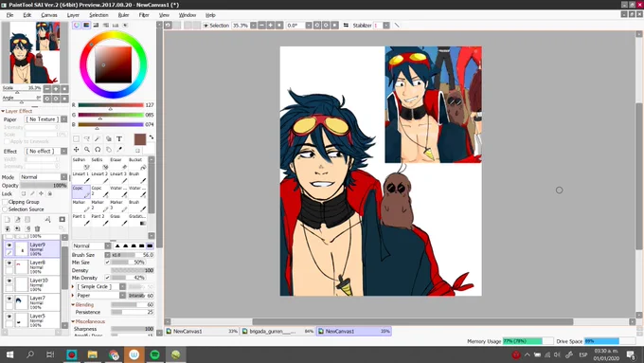Hide Layer9 visibility eye
Viewport: 644px width, 363px height.
click(x=9, y=245)
